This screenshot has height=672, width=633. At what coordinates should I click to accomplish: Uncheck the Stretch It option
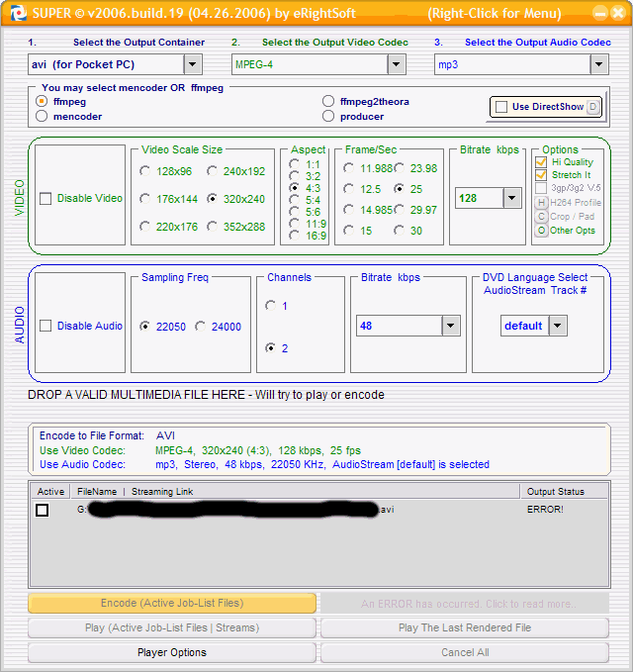541,175
